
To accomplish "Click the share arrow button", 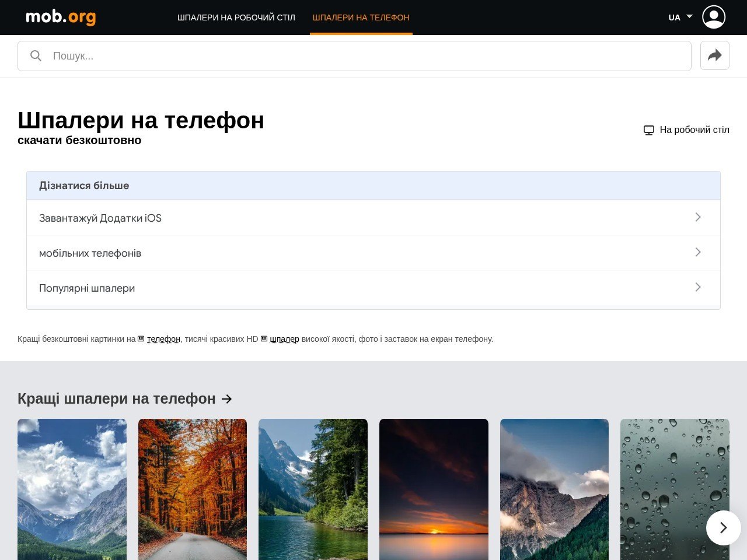I will pyautogui.click(x=714, y=55).
